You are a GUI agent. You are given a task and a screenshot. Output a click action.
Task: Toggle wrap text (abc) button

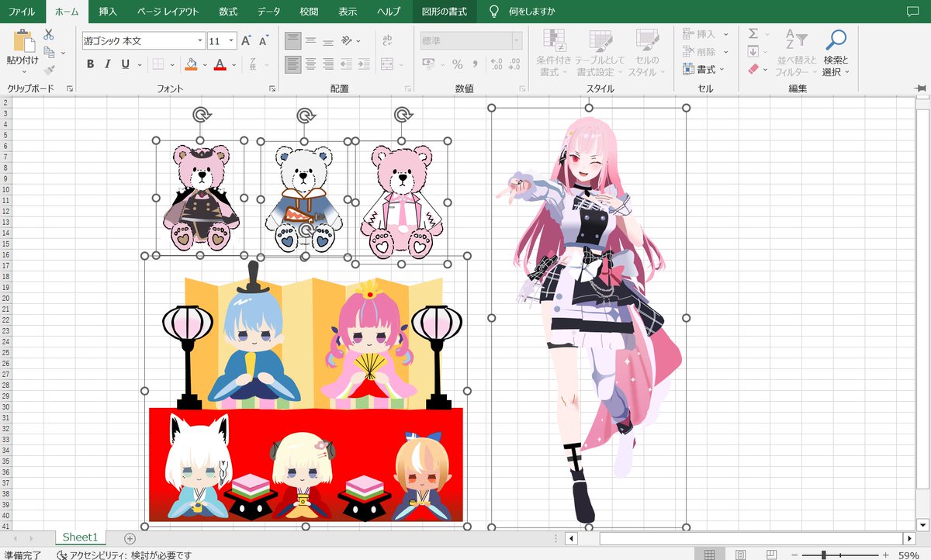pos(387,40)
